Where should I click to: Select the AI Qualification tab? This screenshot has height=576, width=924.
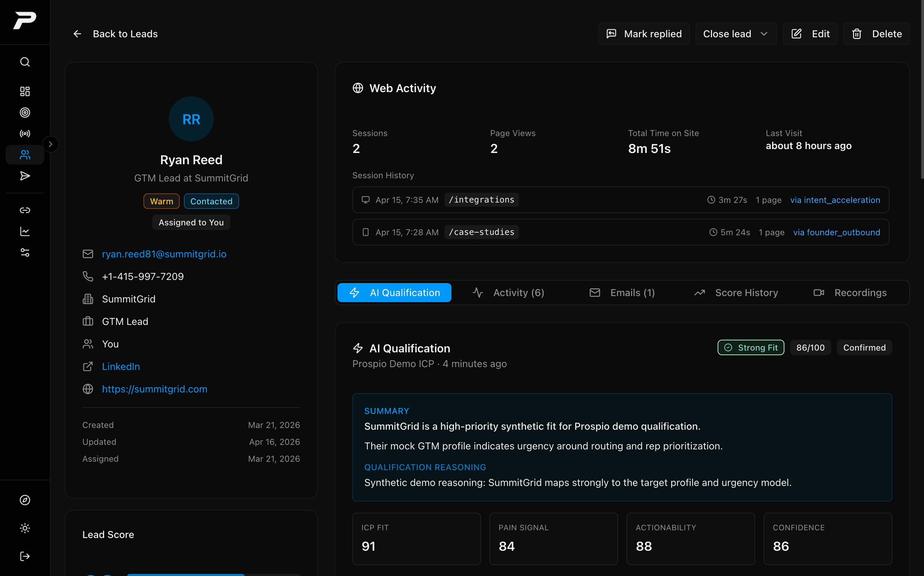click(394, 293)
